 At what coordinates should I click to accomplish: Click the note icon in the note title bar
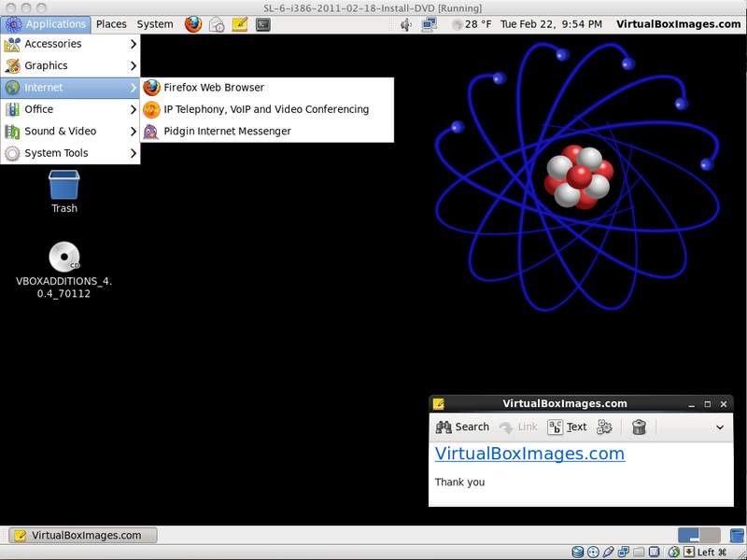pos(438,404)
